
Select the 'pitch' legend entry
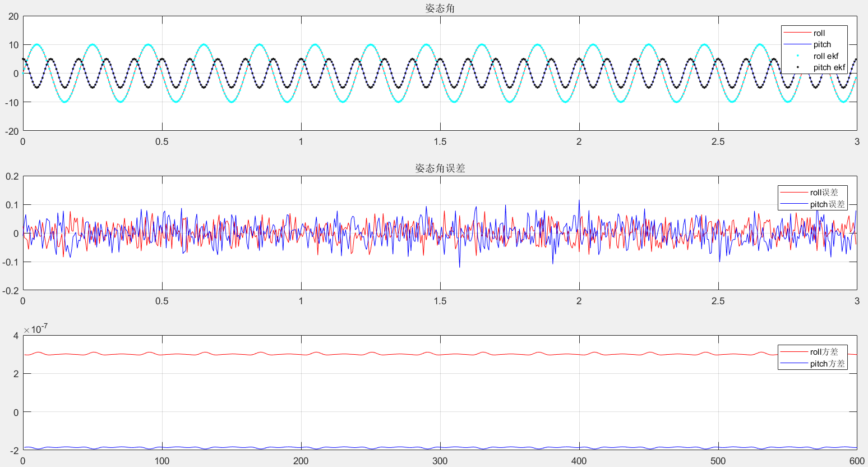point(814,44)
